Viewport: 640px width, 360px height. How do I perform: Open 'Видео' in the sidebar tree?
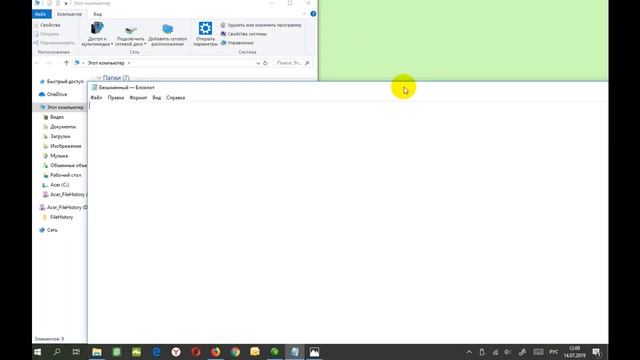(x=54, y=117)
